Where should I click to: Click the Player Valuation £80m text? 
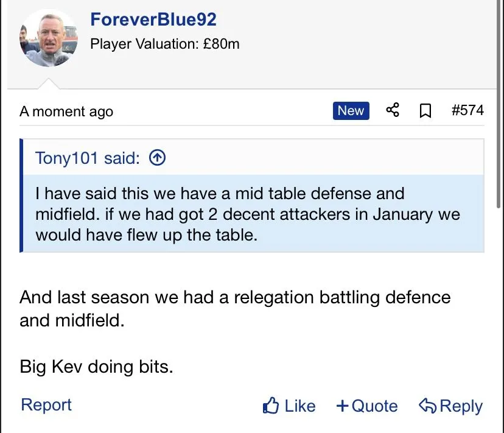point(165,44)
